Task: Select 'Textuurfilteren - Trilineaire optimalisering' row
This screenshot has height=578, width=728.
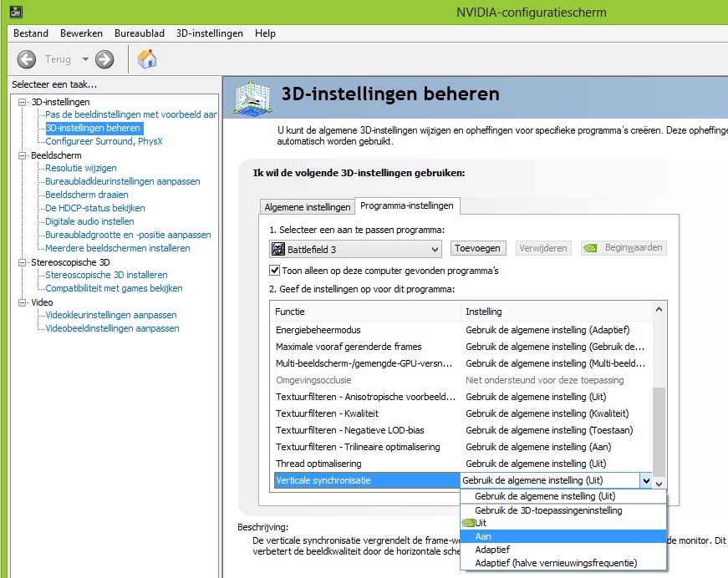Action: point(461,447)
